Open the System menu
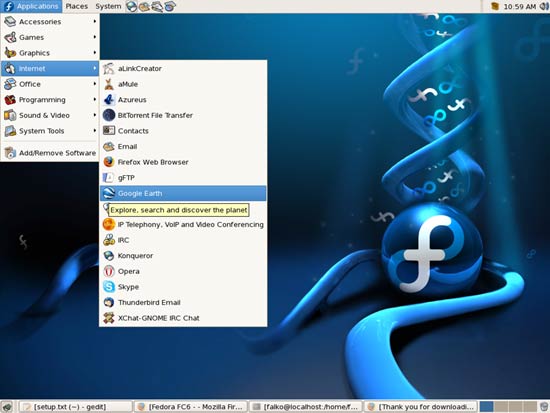 [x=108, y=6]
